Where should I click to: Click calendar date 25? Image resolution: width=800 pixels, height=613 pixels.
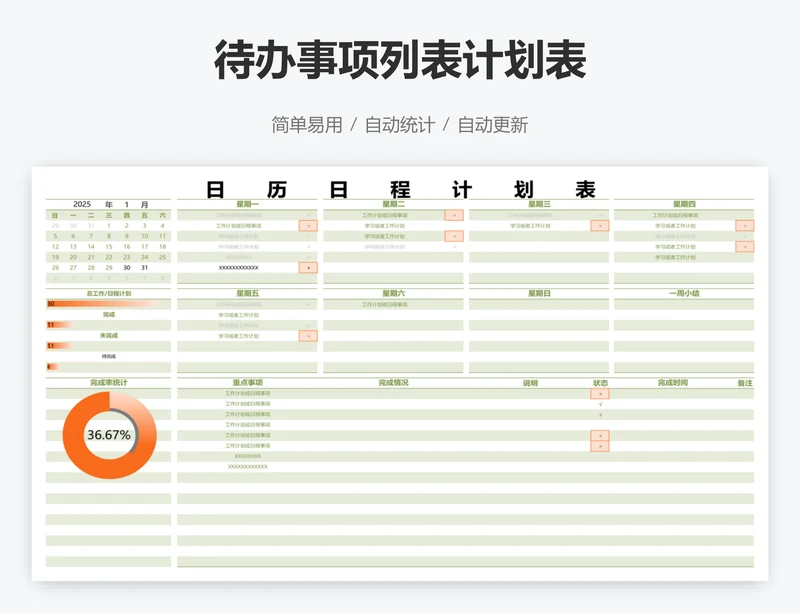[162, 257]
